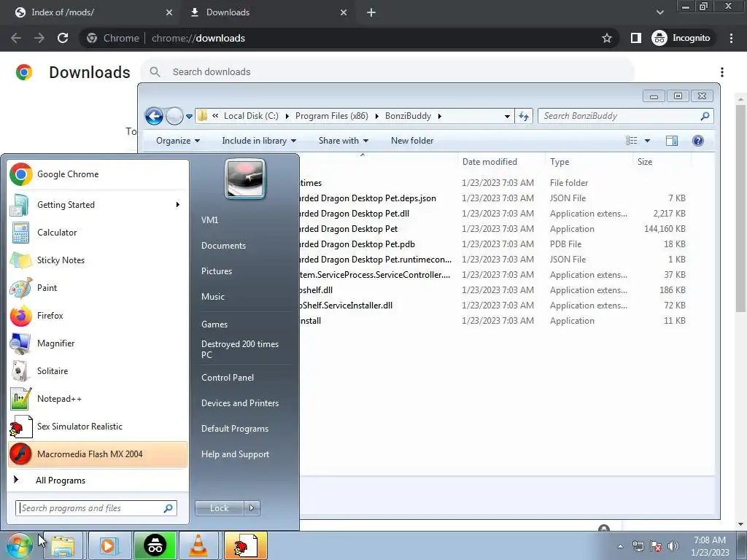
Task: Launch Paint from Start menu
Action: point(98,287)
